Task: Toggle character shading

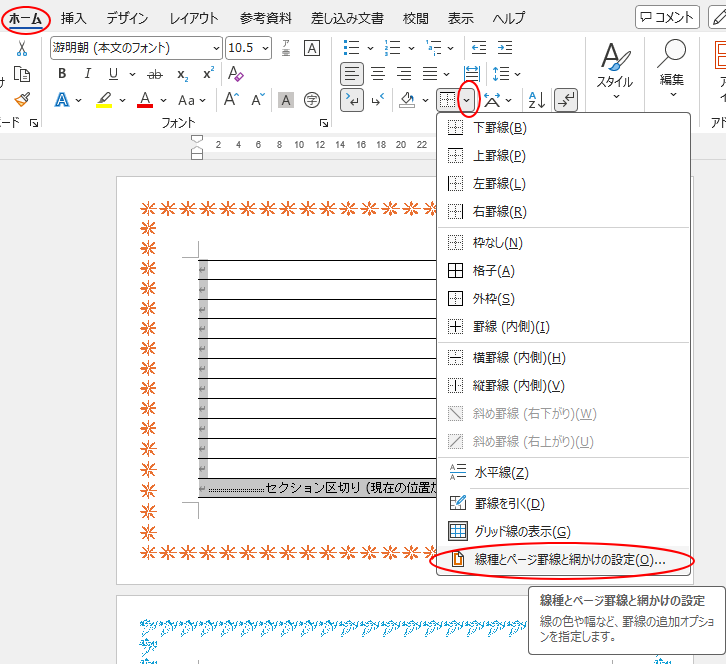Action: [x=286, y=100]
